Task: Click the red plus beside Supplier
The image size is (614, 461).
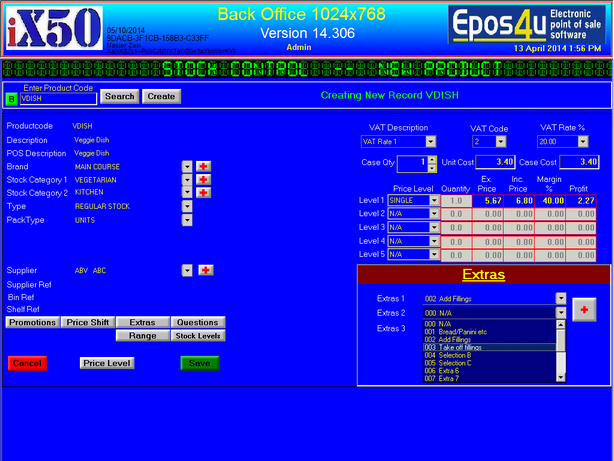Action: click(x=206, y=270)
